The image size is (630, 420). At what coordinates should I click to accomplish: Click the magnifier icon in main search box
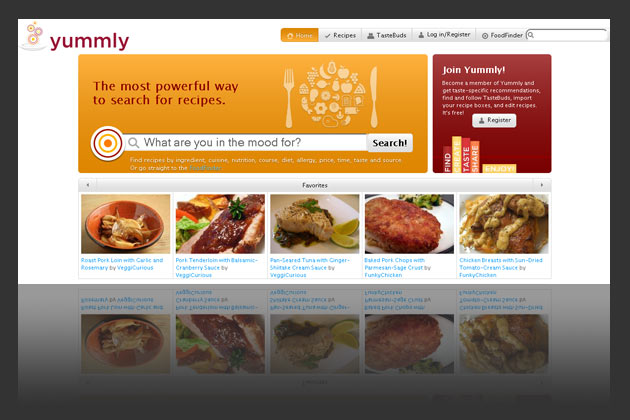133,143
